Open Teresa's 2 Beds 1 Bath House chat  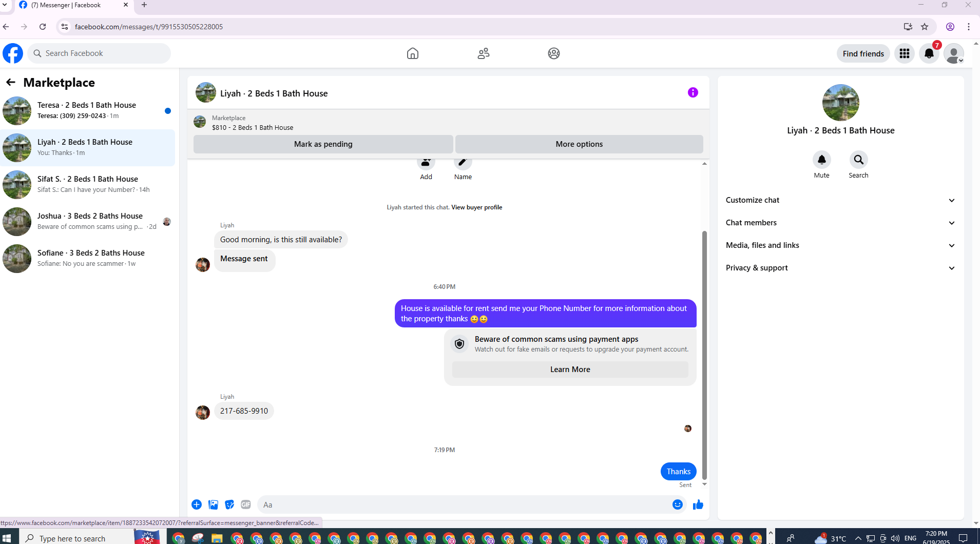(x=88, y=111)
